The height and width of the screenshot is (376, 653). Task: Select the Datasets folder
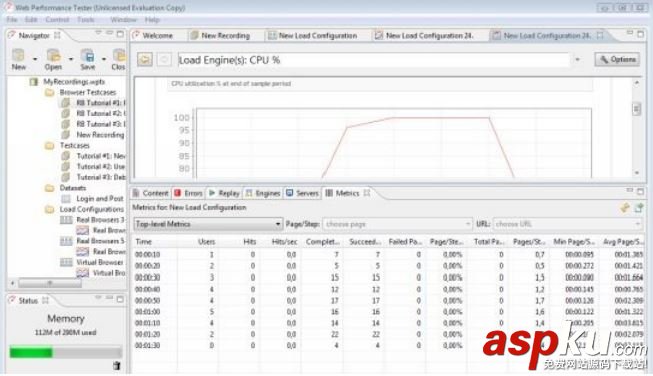pyautogui.click(x=72, y=188)
